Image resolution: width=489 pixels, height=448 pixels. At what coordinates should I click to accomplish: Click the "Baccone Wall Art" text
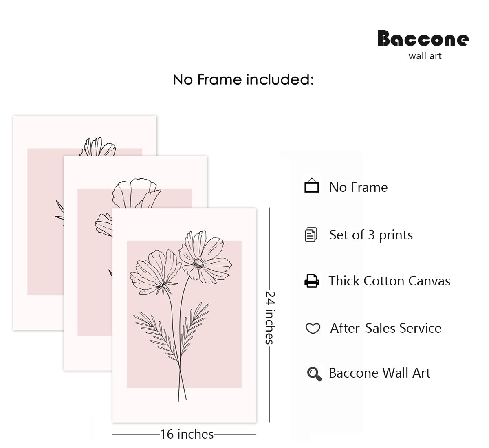pos(379,373)
